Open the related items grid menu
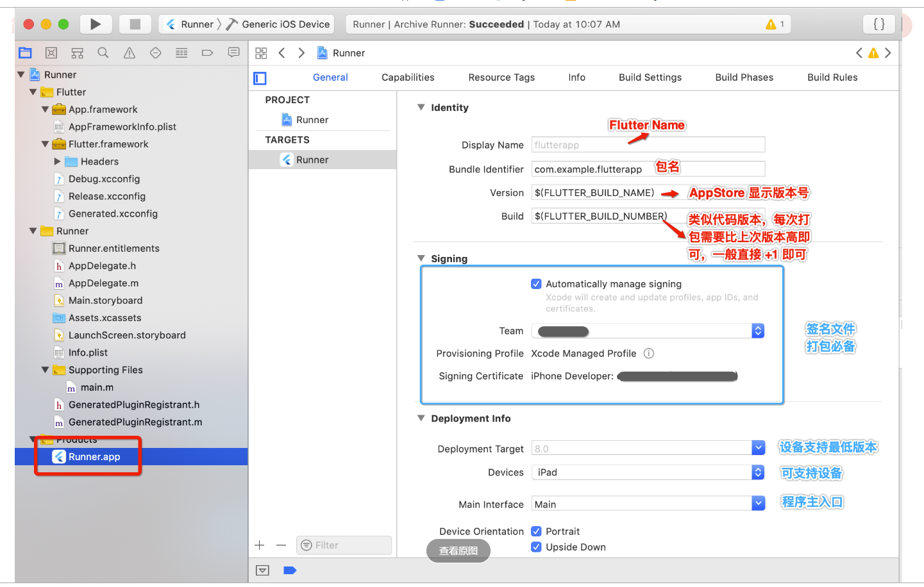924x587 pixels. point(261,53)
